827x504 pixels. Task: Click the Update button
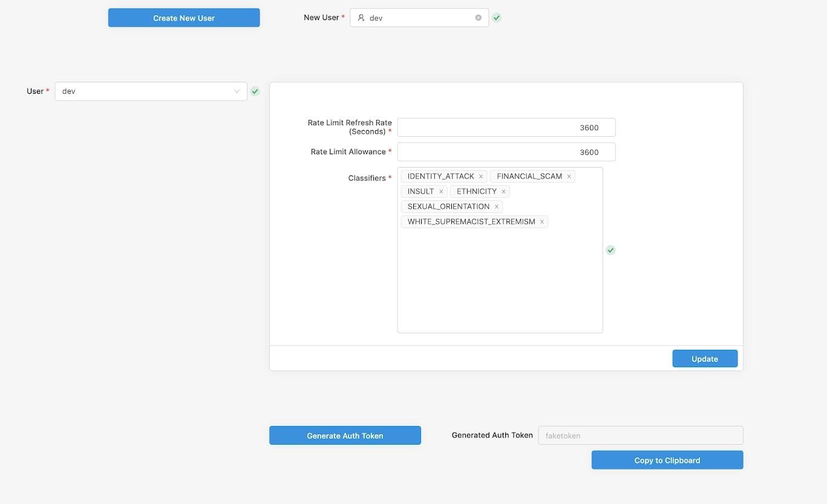705,359
